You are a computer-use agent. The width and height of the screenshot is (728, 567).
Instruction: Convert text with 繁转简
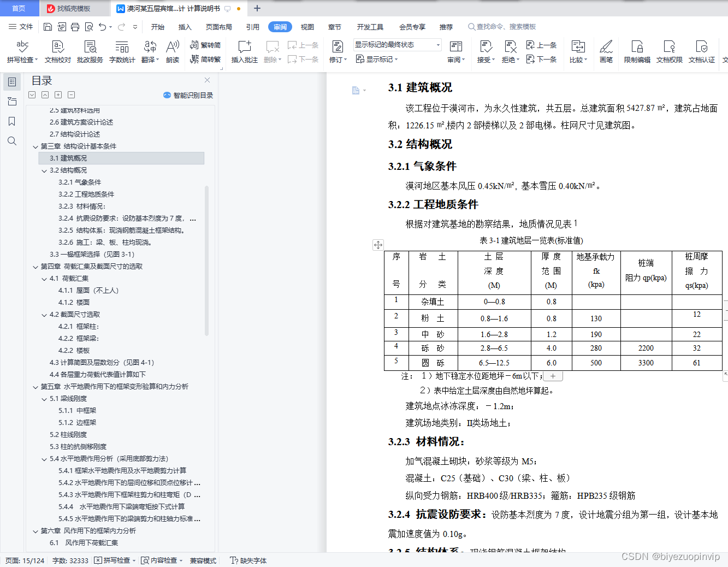click(205, 45)
